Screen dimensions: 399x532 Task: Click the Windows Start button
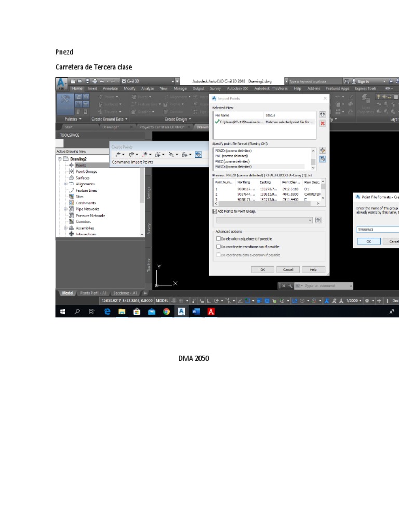[x=62, y=312]
